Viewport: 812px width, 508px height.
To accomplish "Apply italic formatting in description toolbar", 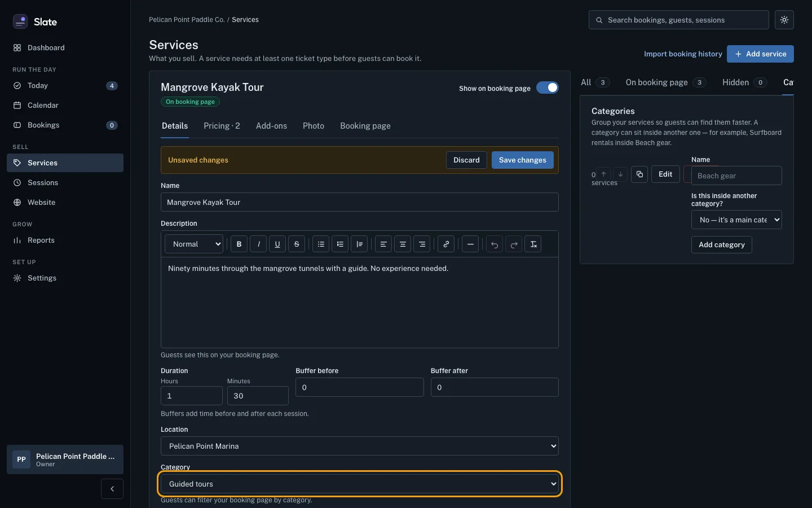I will [x=258, y=244].
